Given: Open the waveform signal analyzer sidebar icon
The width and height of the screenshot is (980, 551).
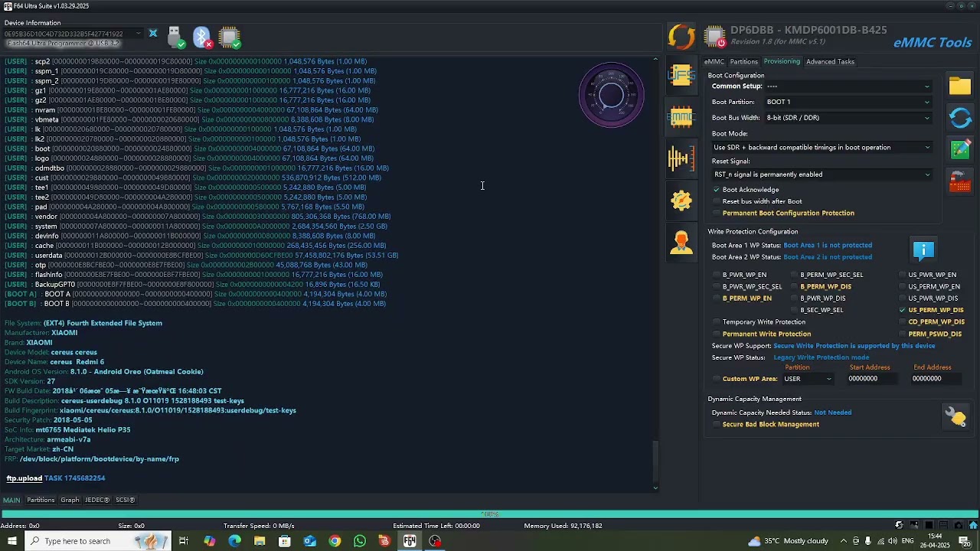Looking at the screenshot, I should (x=681, y=158).
